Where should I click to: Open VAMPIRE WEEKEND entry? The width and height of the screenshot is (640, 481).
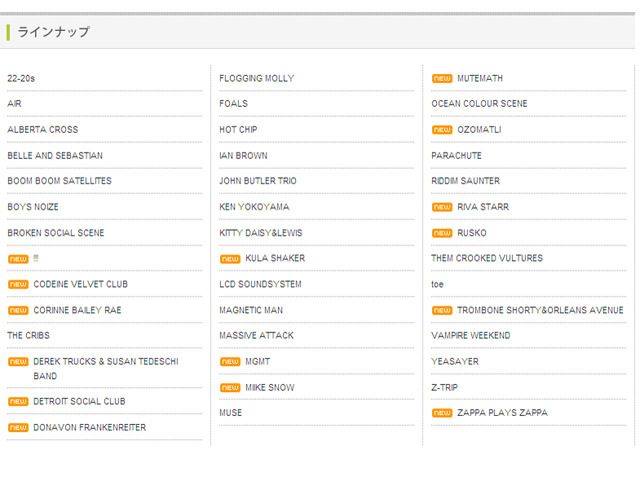point(471,336)
